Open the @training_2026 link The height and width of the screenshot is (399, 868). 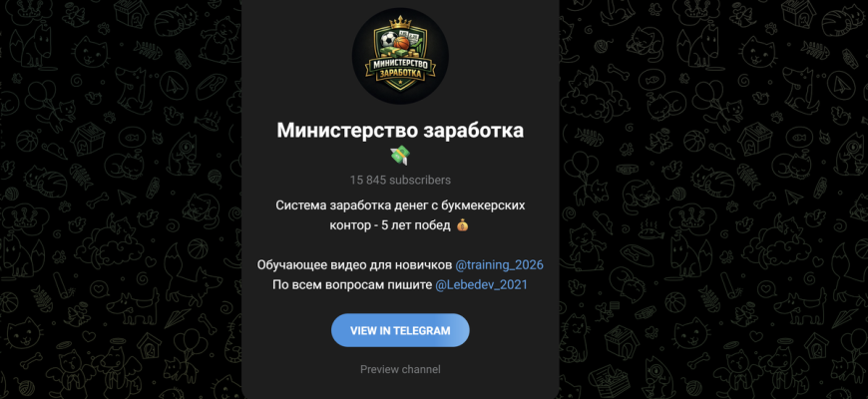coord(499,265)
